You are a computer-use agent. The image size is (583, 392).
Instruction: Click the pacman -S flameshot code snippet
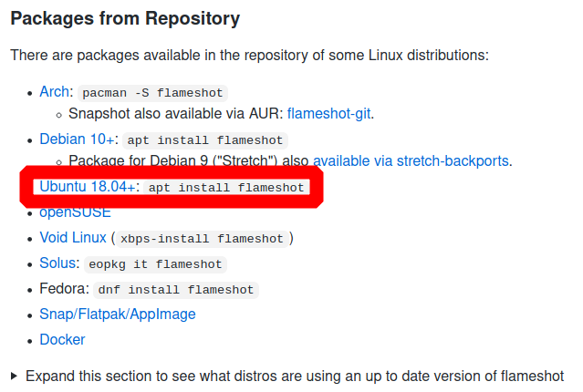[x=152, y=92]
